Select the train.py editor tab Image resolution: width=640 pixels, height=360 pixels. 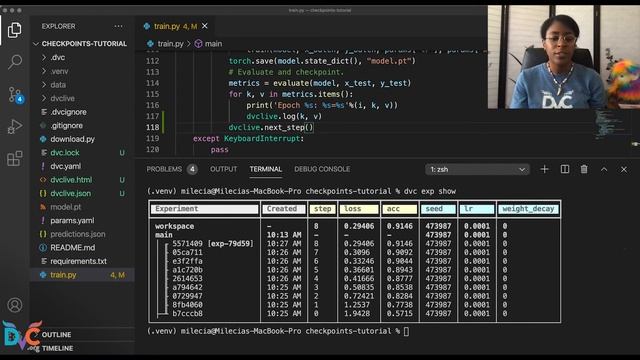click(x=176, y=26)
